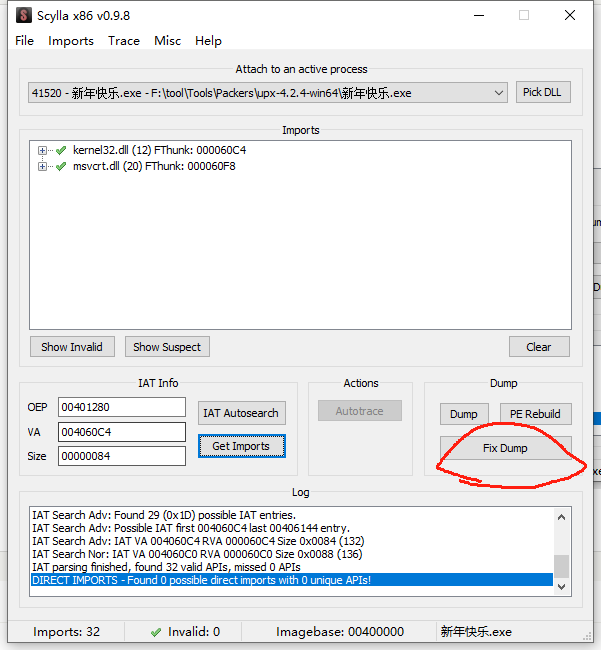The image size is (601, 650).
Task: Run IAT Autosearch
Action: [x=242, y=413]
